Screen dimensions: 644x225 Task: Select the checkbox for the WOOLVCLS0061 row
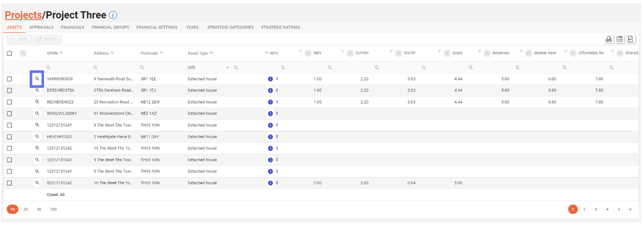[9, 114]
